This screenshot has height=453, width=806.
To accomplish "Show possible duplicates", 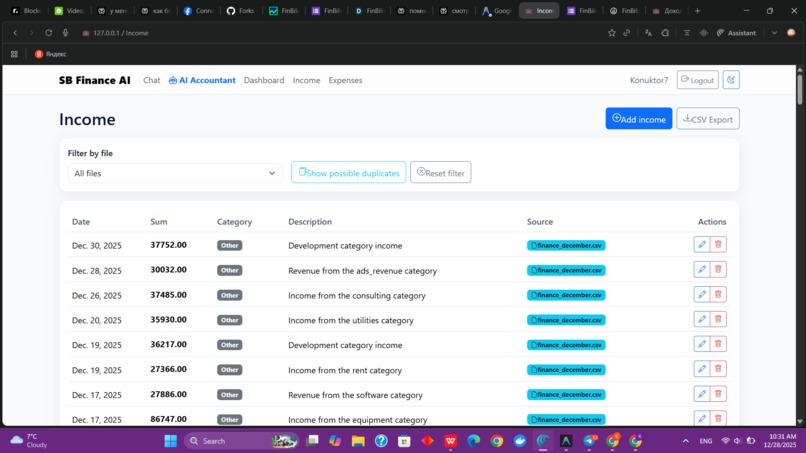I will [349, 172].
